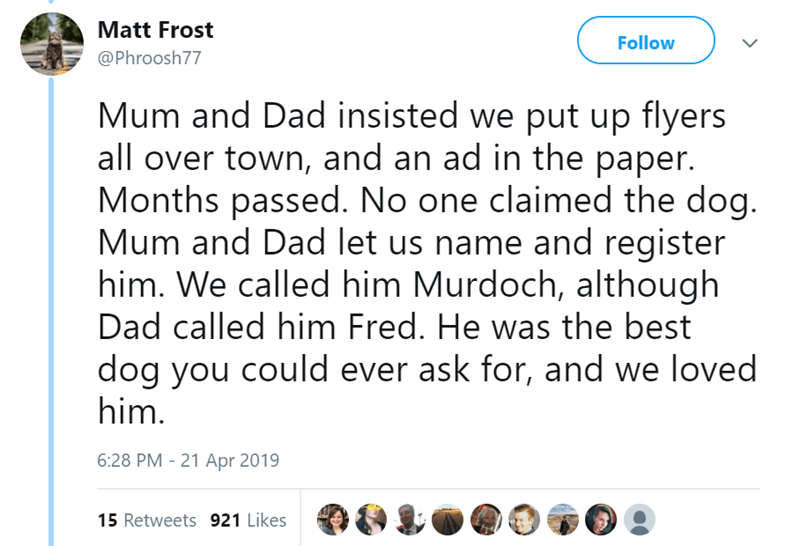This screenshot has height=546, width=800.
Task: Open liker avatar with person in desert landscape
Action: (x=563, y=519)
